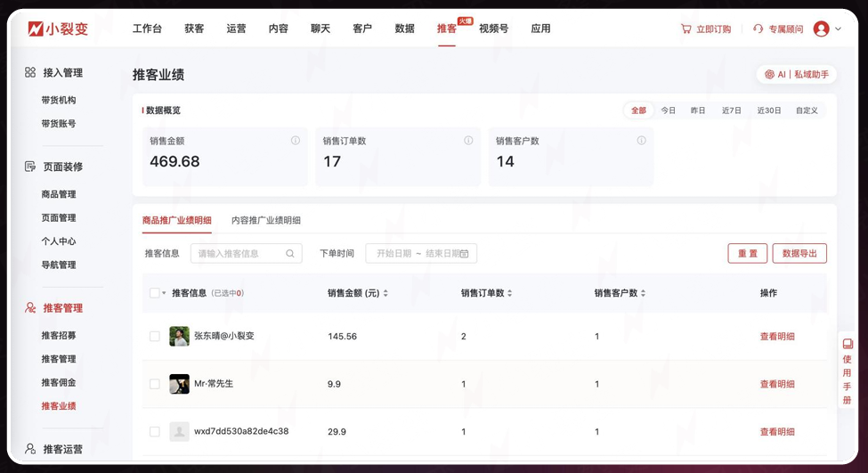Click the search magnifier in 推客信息 field
Screen dimensions: 868x473
290,254
